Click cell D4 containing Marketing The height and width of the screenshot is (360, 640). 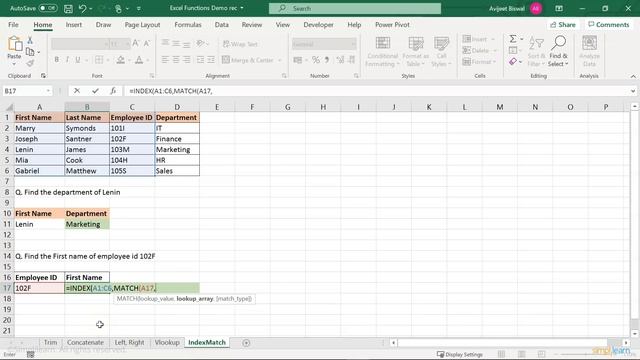tap(177, 149)
